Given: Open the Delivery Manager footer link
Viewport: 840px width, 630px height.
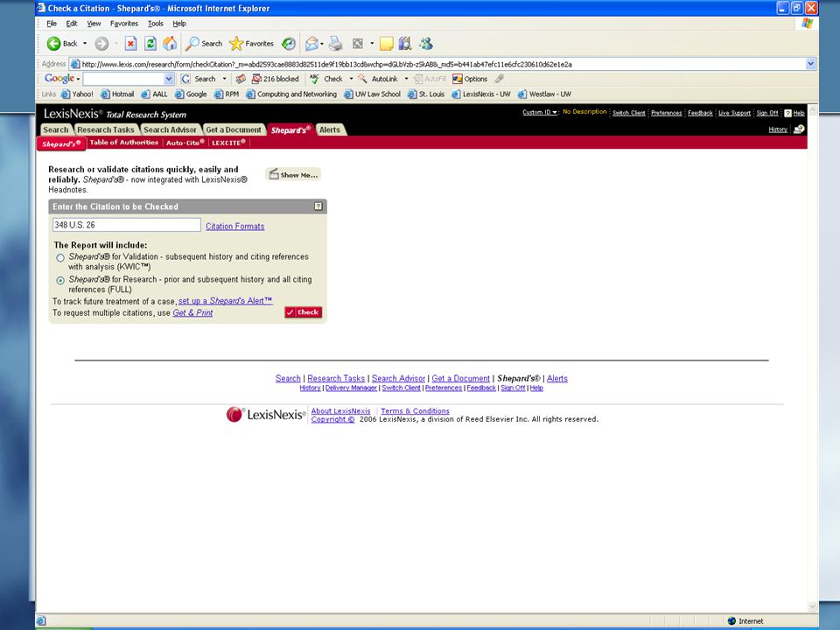Looking at the screenshot, I should pos(351,388).
